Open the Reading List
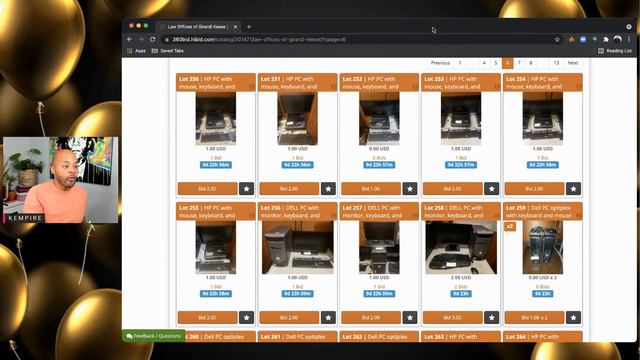The width and height of the screenshot is (640, 360). pos(615,51)
